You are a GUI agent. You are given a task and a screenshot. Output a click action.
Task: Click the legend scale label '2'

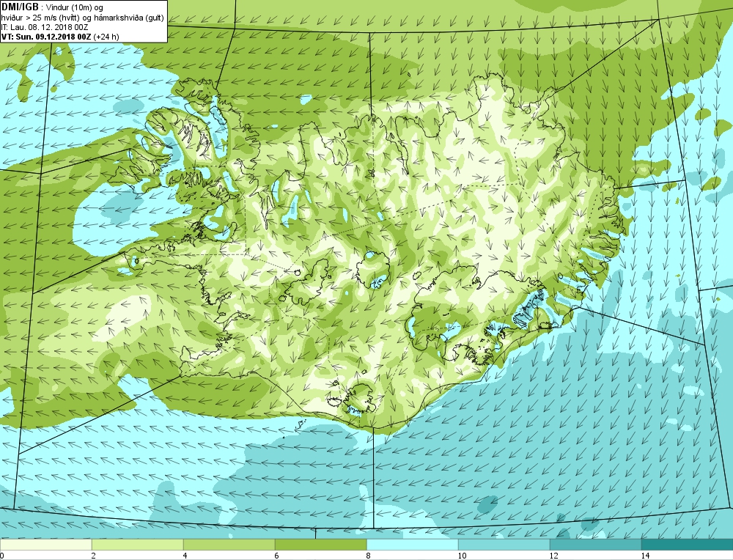(94, 556)
